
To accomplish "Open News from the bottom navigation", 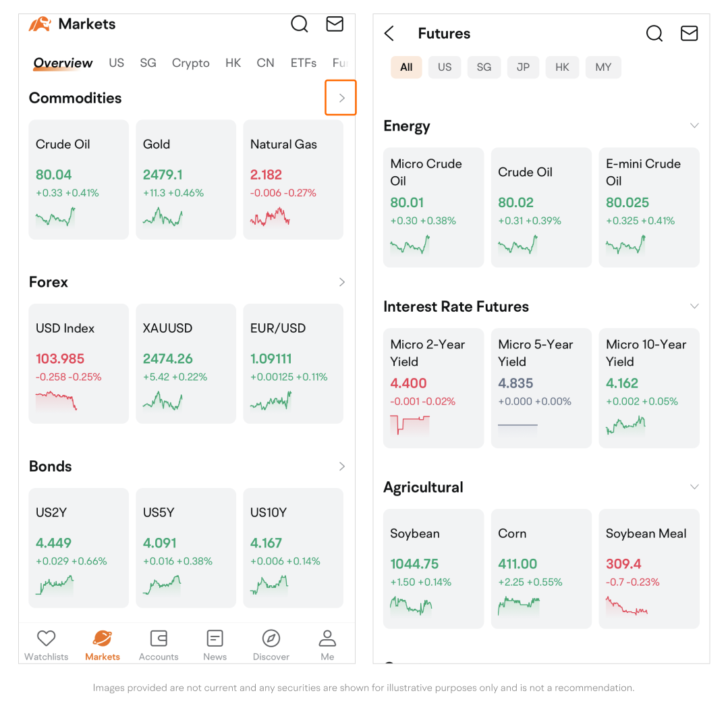I will coord(215,645).
